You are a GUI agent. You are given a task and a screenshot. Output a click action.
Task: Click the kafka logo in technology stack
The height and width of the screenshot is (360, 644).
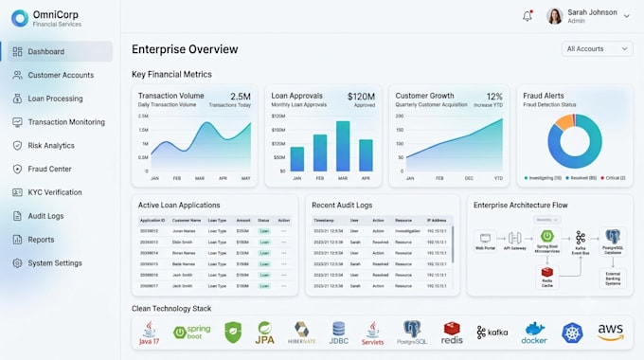492,333
